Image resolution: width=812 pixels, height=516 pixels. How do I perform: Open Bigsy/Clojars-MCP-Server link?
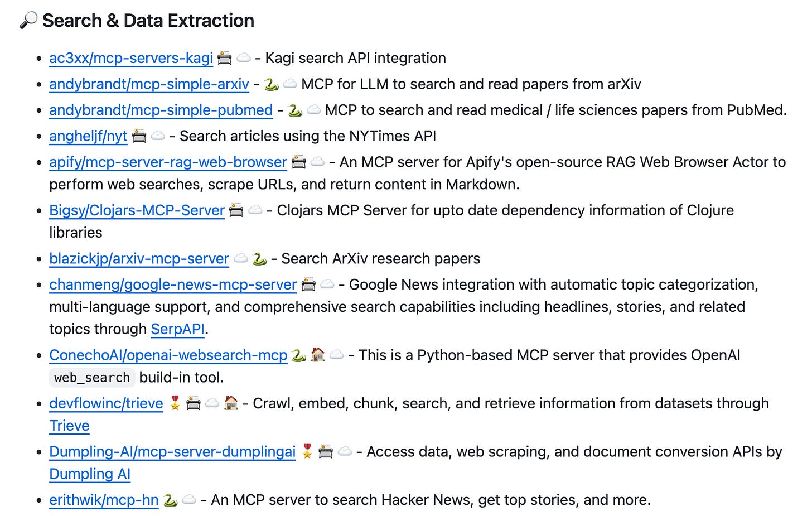click(x=137, y=210)
